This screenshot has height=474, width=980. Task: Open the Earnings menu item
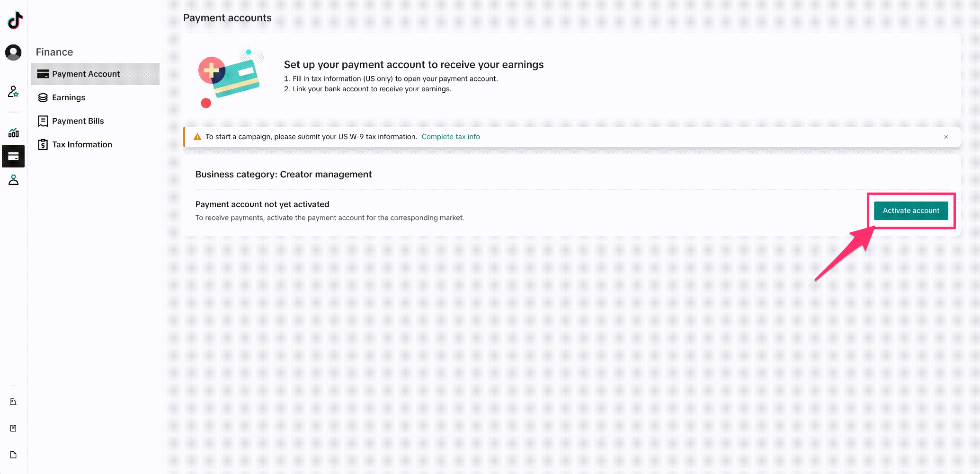69,97
